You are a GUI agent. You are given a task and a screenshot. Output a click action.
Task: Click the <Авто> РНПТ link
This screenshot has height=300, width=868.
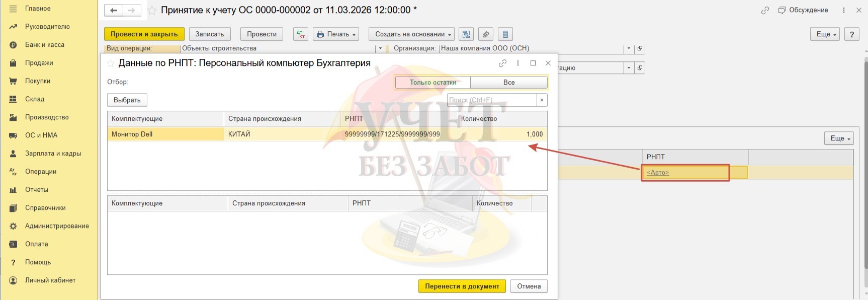click(657, 173)
